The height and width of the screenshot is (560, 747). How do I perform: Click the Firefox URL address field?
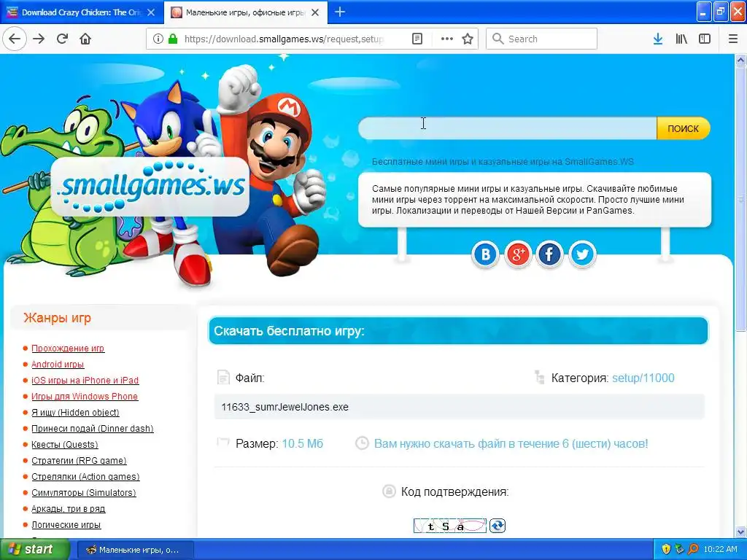(284, 39)
